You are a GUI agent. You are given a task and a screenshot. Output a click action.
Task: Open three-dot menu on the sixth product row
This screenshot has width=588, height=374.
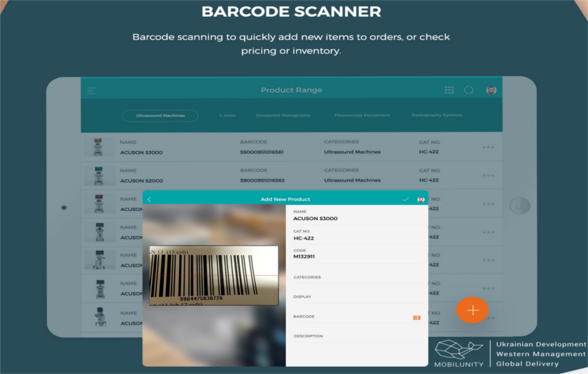coord(488,289)
